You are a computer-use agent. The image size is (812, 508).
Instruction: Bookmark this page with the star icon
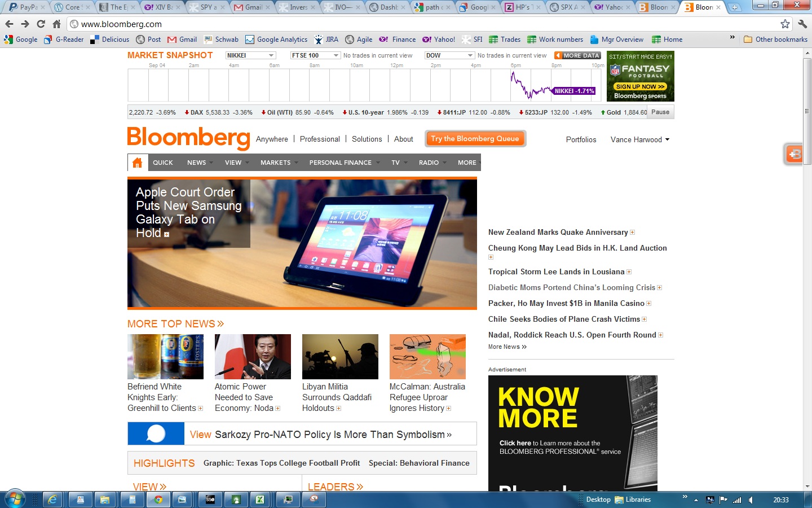pyautogui.click(x=785, y=24)
